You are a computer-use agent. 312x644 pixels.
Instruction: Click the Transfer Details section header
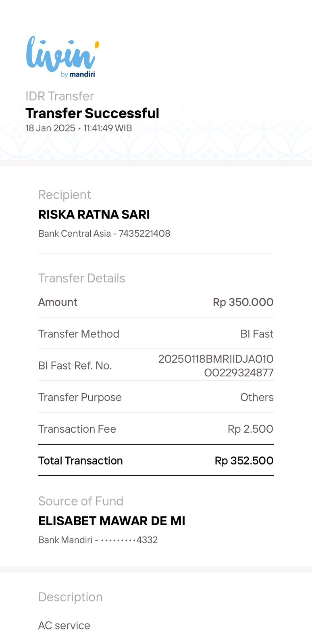tap(81, 278)
